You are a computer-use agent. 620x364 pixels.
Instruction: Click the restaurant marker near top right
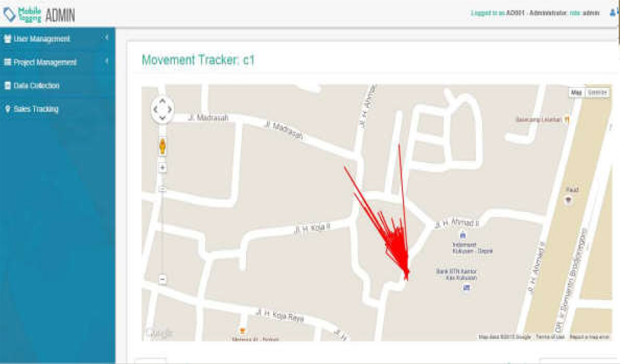tap(567, 119)
